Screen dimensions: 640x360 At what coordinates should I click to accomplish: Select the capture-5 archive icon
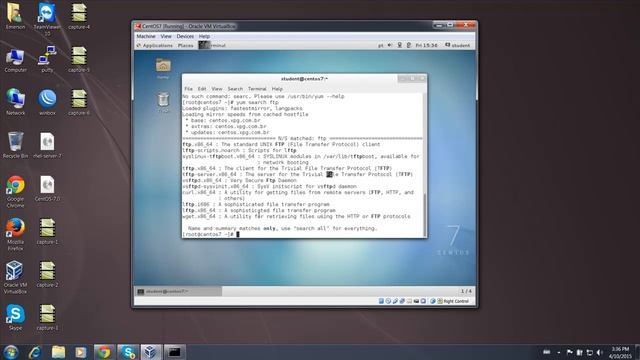(x=79, y=59)
